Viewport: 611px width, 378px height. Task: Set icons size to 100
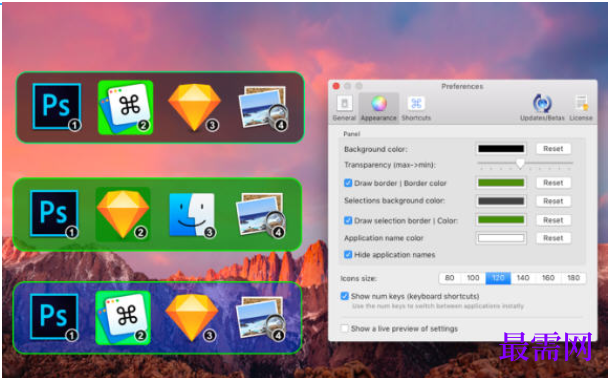tap(473, 278)
